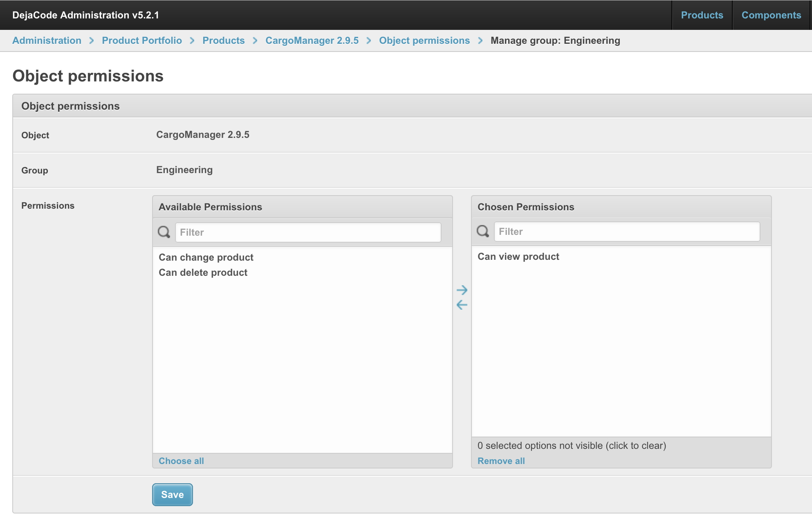This screenshot has width=812, height=518.
Task: Click the CargoManager 2.9.5 object value
Action: coord(203,135)
